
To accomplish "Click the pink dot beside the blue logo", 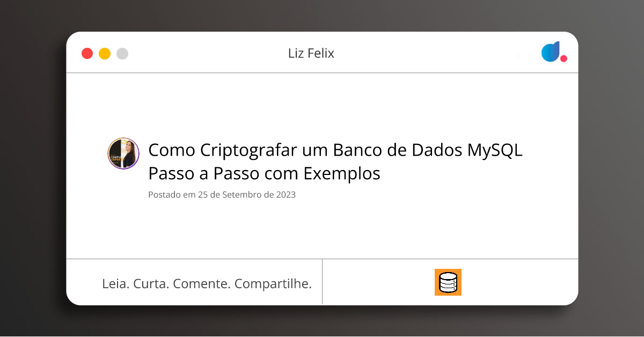I will [563, 58].
